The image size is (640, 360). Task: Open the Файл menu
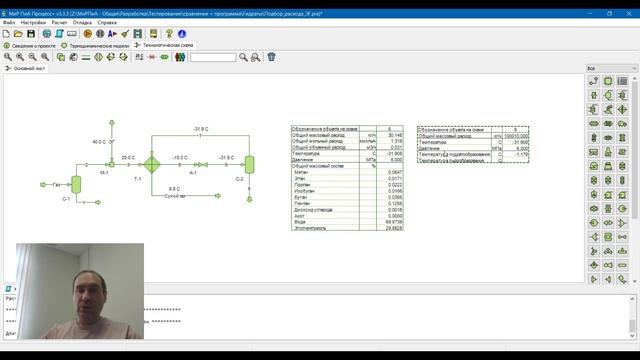(x=9, y=22)
